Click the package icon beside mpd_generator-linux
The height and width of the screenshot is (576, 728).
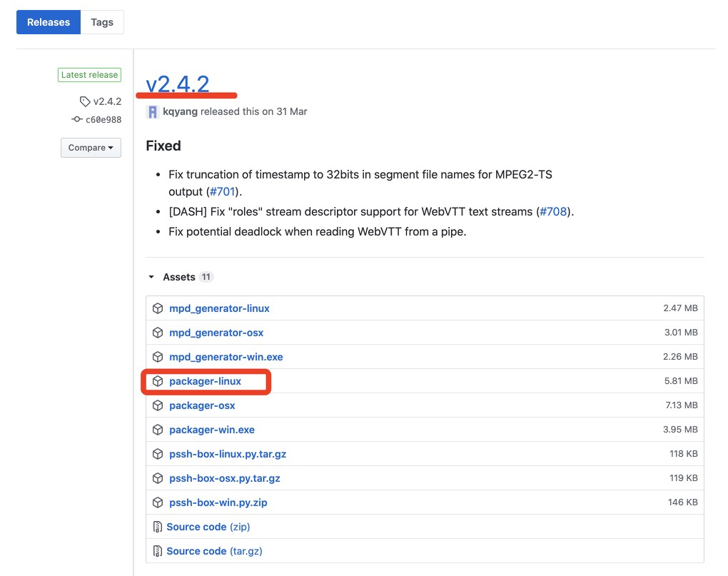tap(158, 308)
